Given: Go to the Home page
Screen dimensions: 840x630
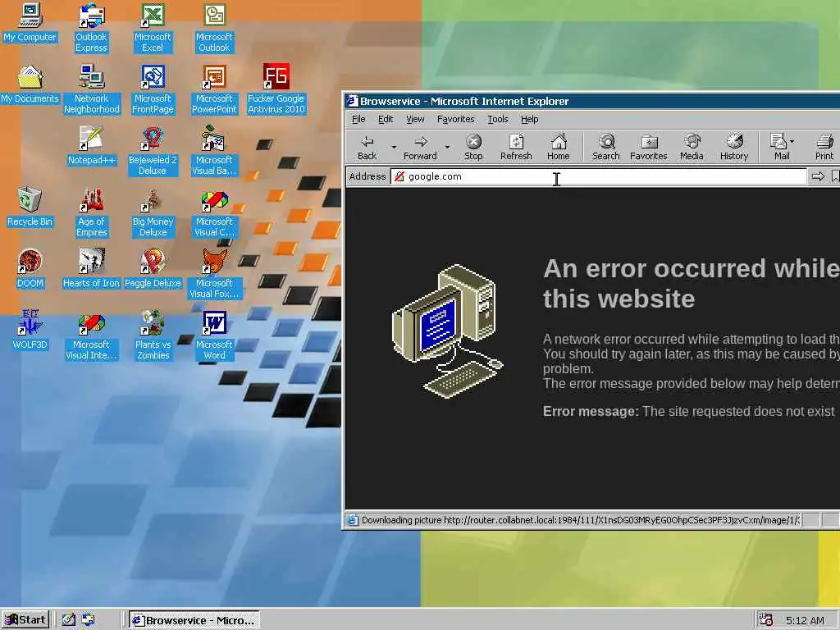Looking at the screenshot, I should click(558, 147).
